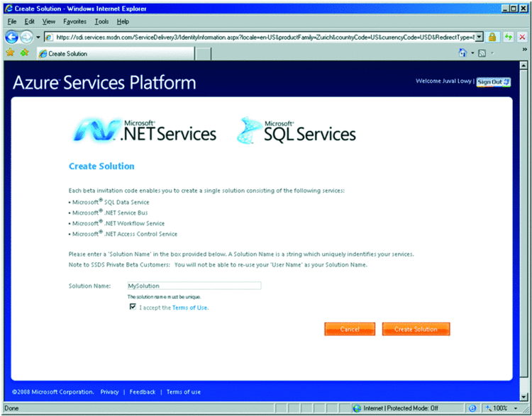The image size is (532, 416).
Task: Click the Home icon in toolbar
Action: tap(462, 52)
